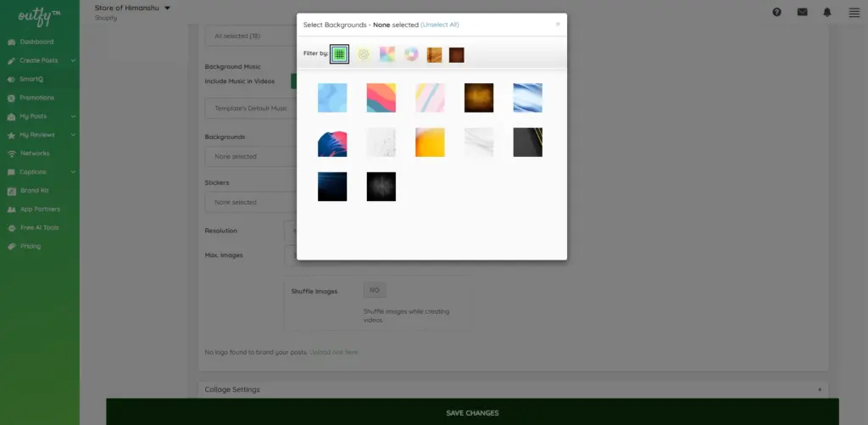Expand the Store of Himanshu dropdown

167,8
